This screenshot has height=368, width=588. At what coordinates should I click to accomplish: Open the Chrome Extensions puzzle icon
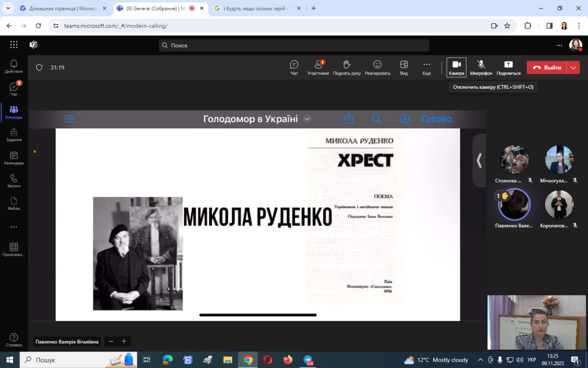click(528, 26)
